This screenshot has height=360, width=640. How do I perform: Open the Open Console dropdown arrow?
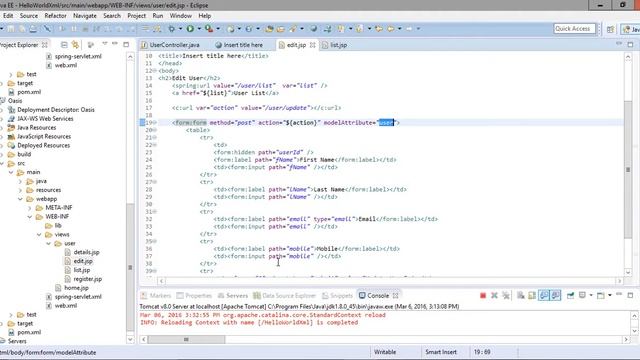click(x=610, y=295)
